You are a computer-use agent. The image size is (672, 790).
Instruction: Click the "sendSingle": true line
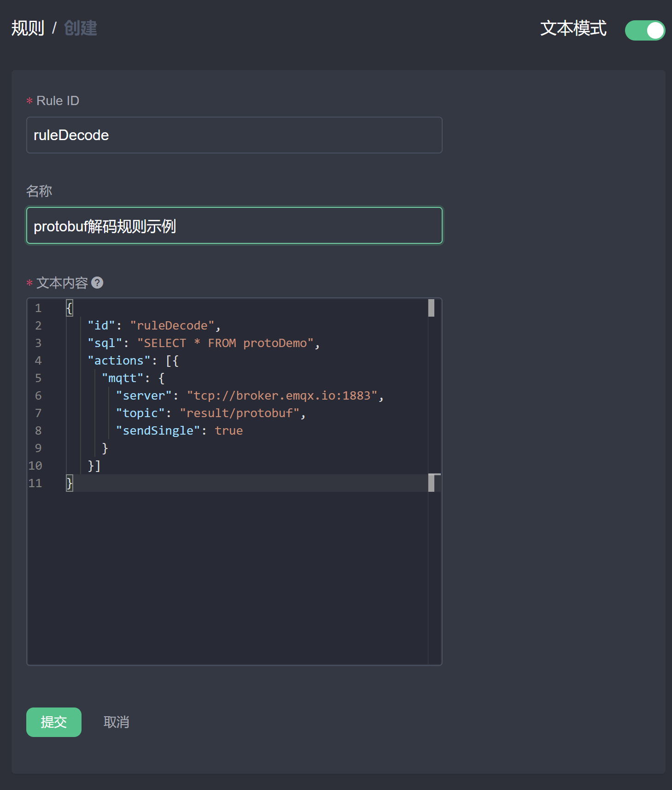tap(179, 430)
